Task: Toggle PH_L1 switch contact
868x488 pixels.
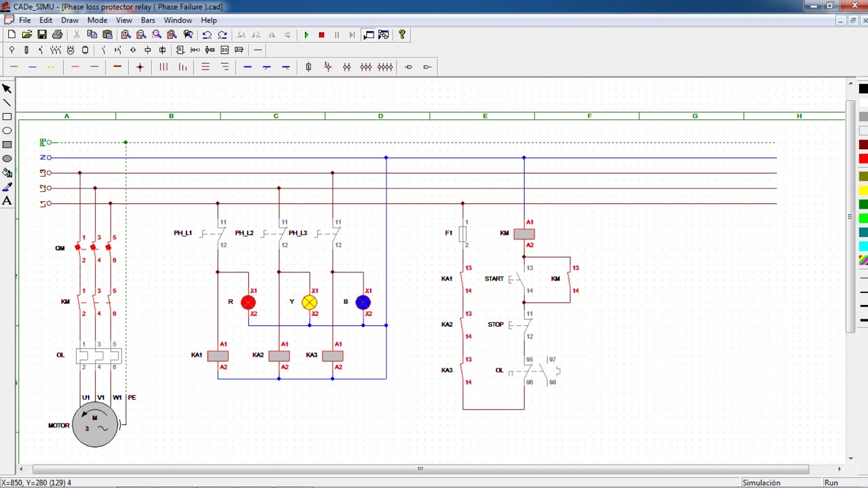Action: [214, 233]
